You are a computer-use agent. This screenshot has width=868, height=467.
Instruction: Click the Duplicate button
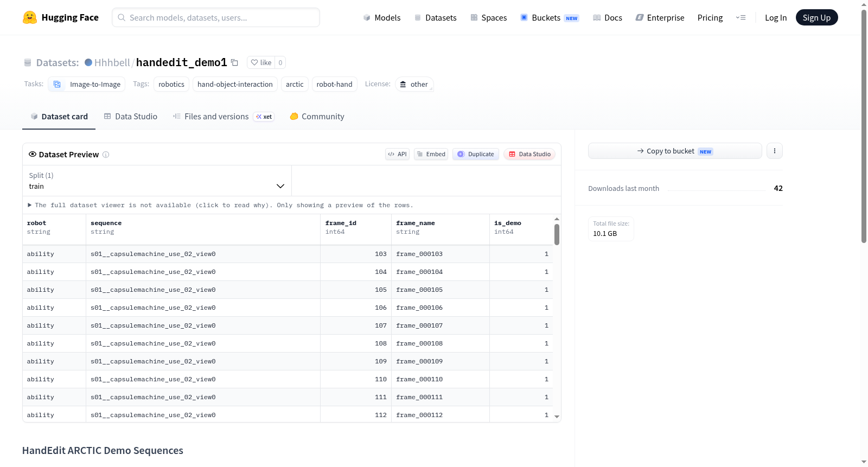476,154
